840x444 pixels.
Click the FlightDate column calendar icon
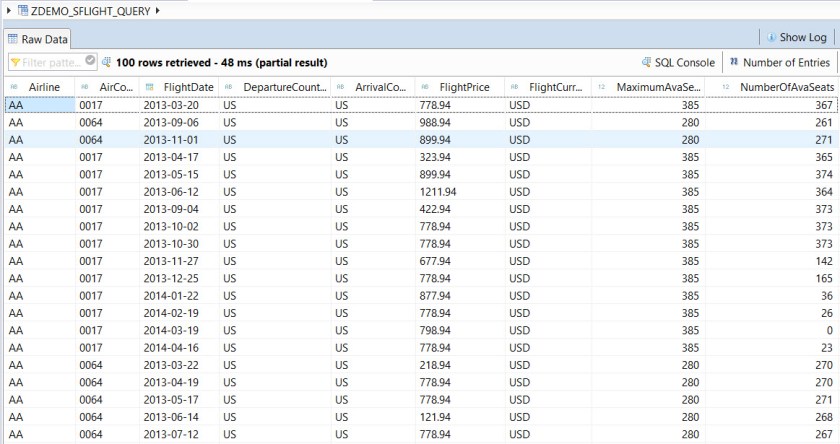point(149,87)
